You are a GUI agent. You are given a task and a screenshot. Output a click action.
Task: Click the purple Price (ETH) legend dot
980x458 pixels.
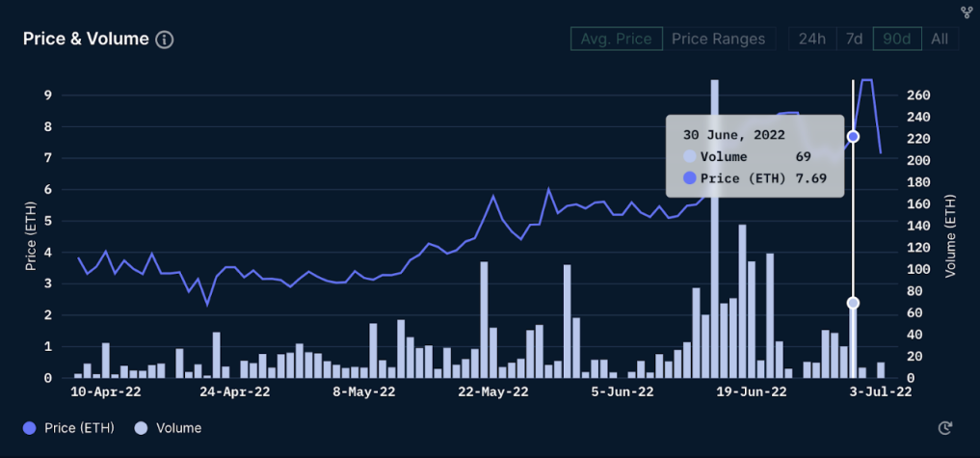[x=31, y=428]
